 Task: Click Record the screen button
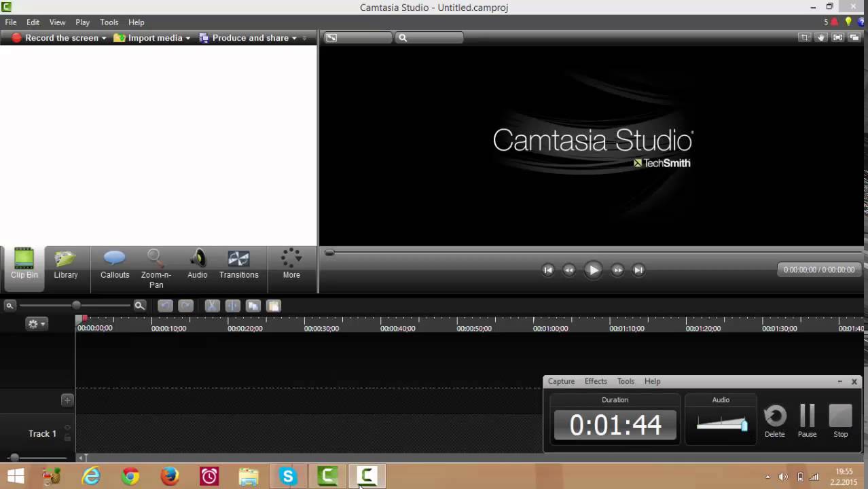[x=55, y=38]
